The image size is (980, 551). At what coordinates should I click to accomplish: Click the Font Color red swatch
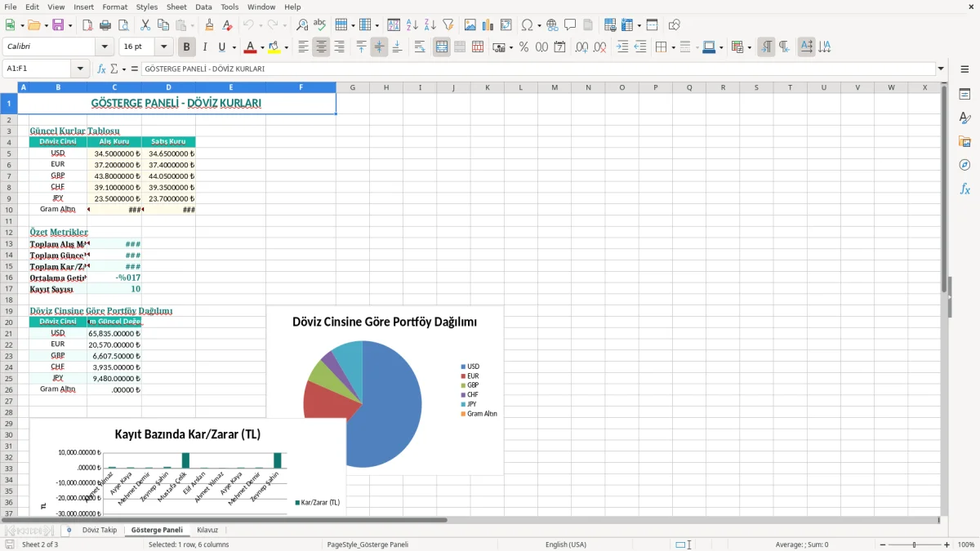(x=251, y=47)
